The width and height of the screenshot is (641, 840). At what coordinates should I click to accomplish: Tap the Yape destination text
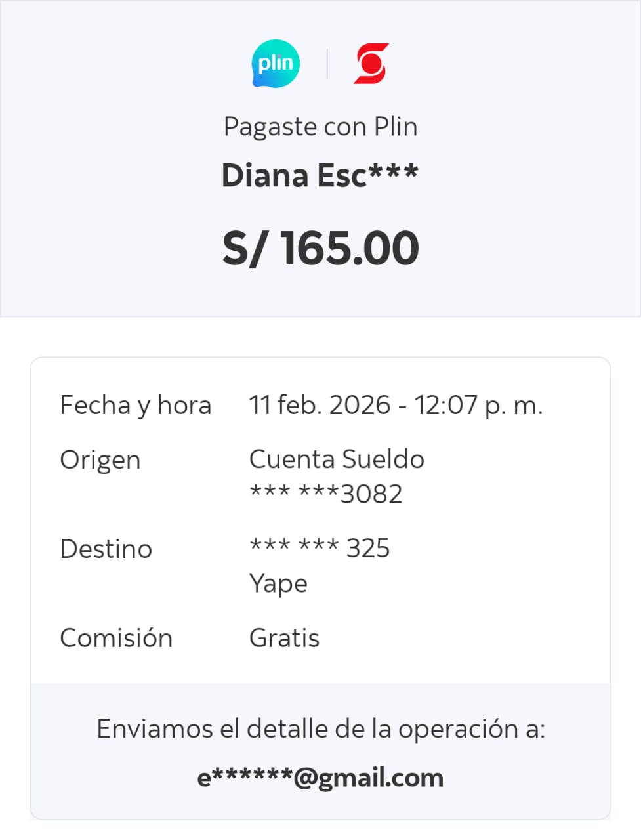[x=278, y=583]
